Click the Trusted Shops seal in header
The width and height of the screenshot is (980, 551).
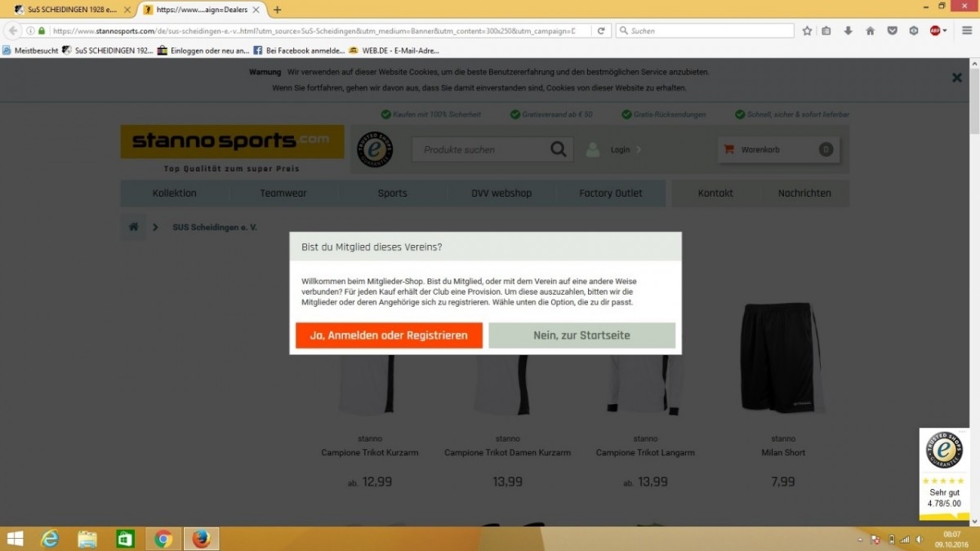375,150
